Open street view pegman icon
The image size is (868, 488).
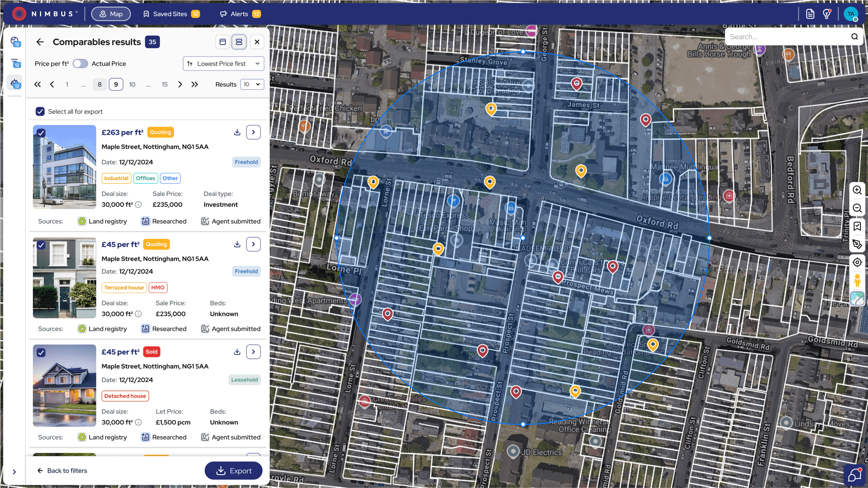click(x=857, y=280)
